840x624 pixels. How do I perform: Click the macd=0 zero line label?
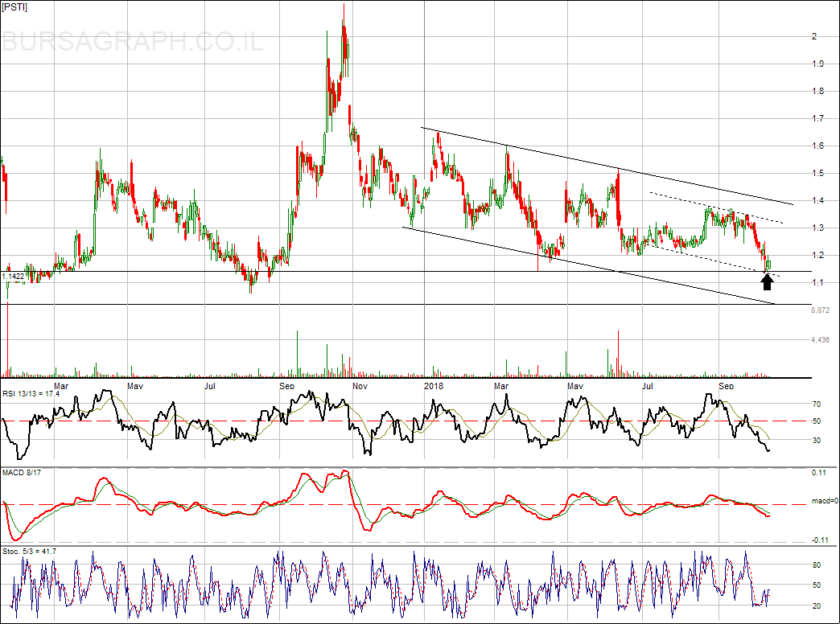(825, 502)
